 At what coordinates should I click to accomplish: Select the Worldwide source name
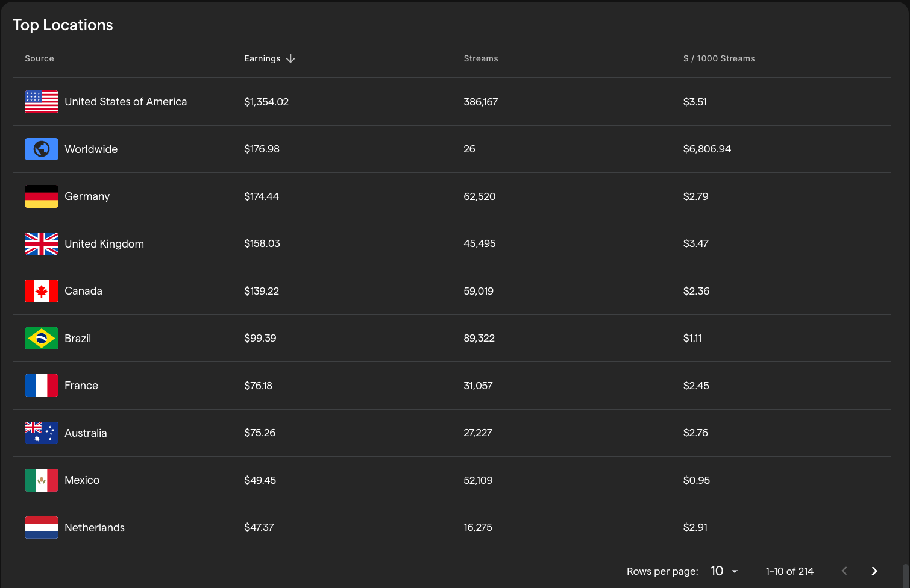pyautogui.click(x=91, y=149)
